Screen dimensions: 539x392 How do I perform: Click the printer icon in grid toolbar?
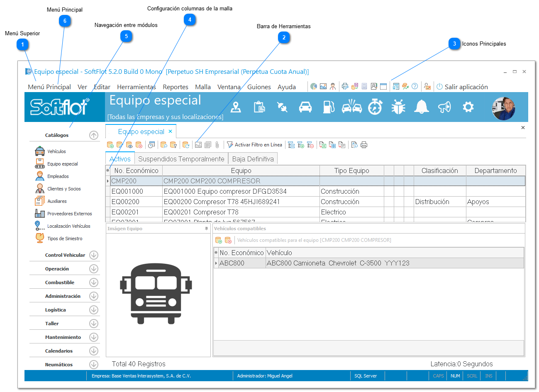(364, 145)
